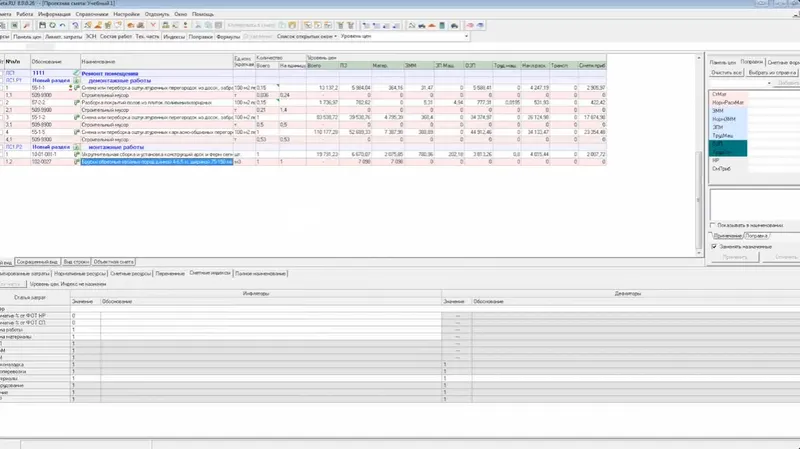Open 'Полное наименование' bottom tab
Screen dimensions: 800x449
coord(260,273)
